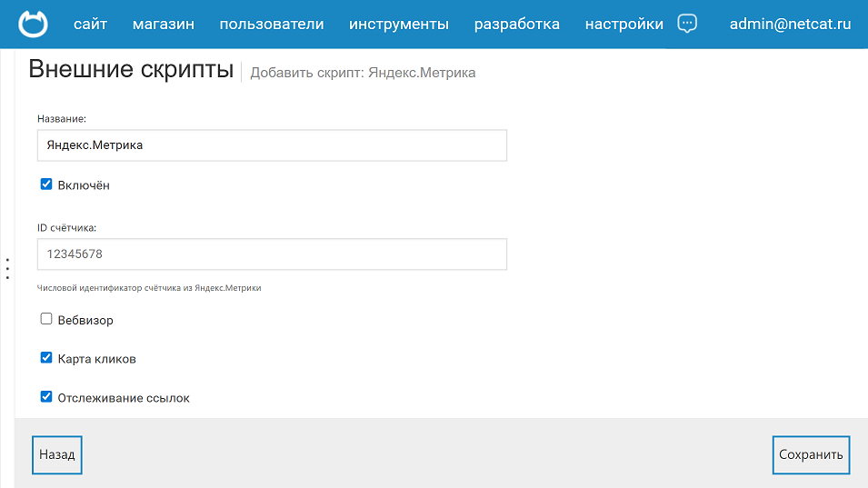The image size is (868, 488).
Task: Click the «ID счётчика» input field
Action: pos(272,254)
